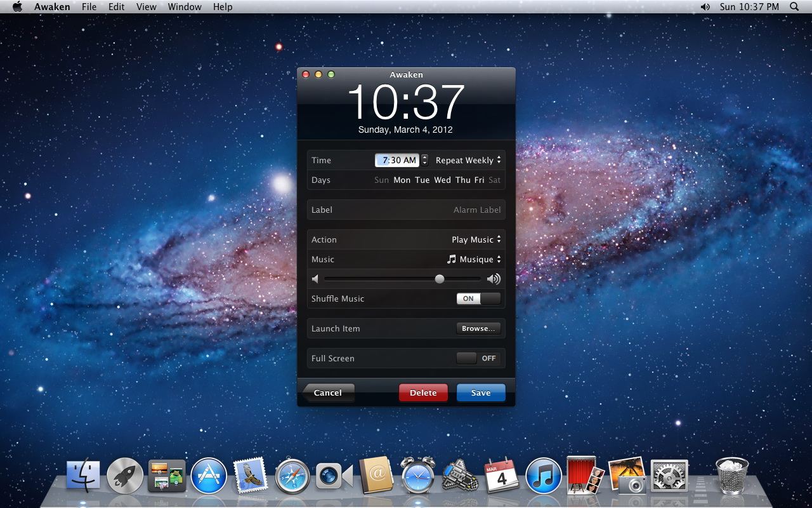
Task: Open the Awaken alarm clock dock icon
Action: (418, 476)
